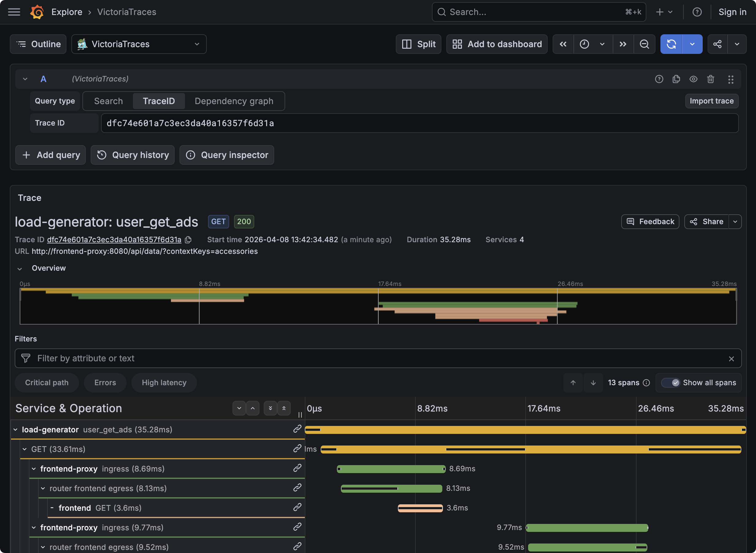756x553 pixels.
Task: Select the Search query type
Action: (108, 101)
